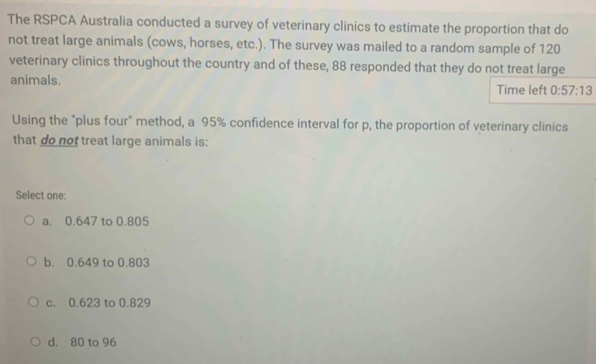Click the underlined "do not" text
The width and height of the screenshot is (596, 364).
click(64, 142)
